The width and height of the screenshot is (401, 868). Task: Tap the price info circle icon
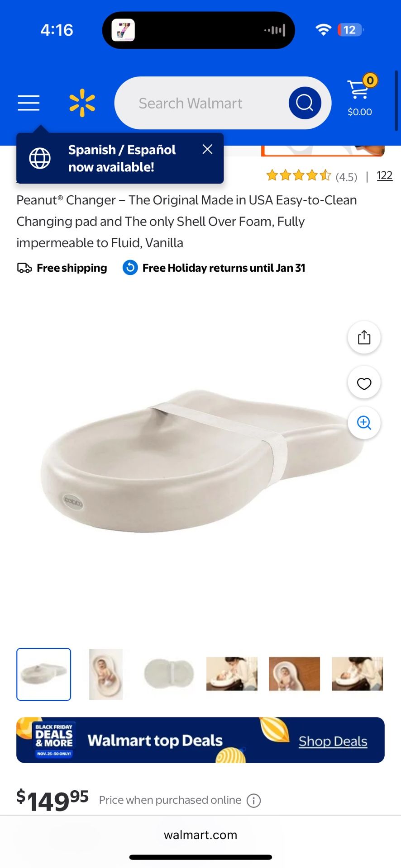(x=253, y=801)
